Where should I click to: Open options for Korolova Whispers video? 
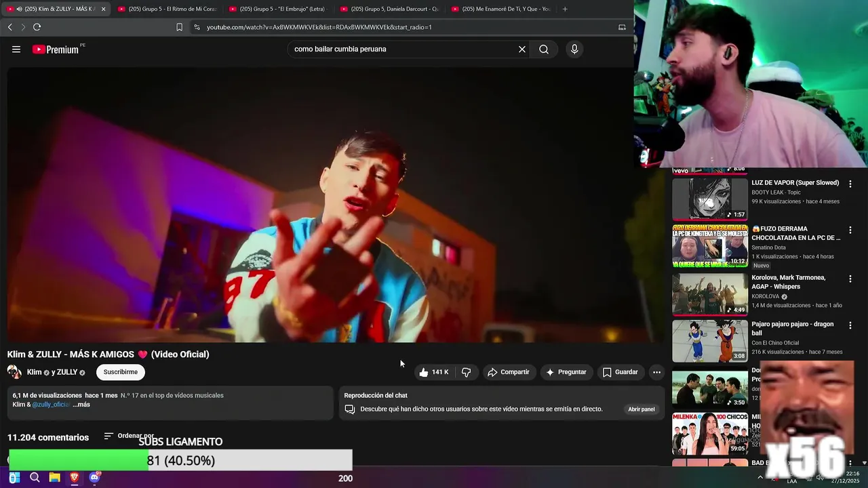[850, 279]
